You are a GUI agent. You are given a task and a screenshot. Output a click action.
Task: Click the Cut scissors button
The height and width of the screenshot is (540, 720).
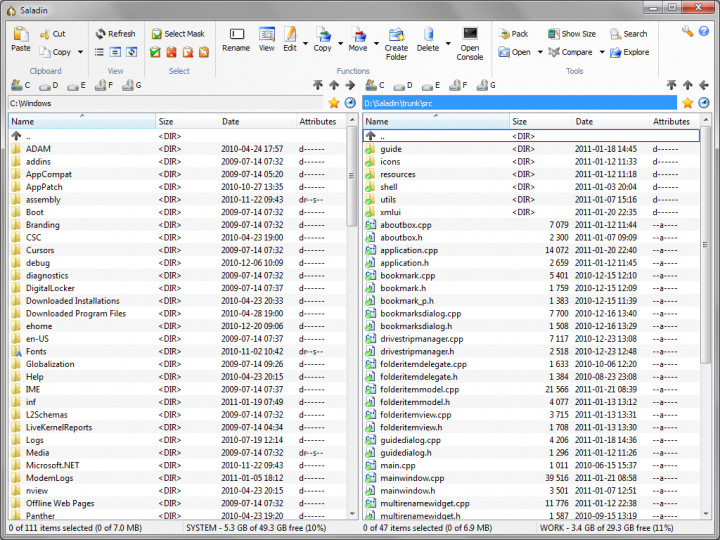tap(52, 34)
